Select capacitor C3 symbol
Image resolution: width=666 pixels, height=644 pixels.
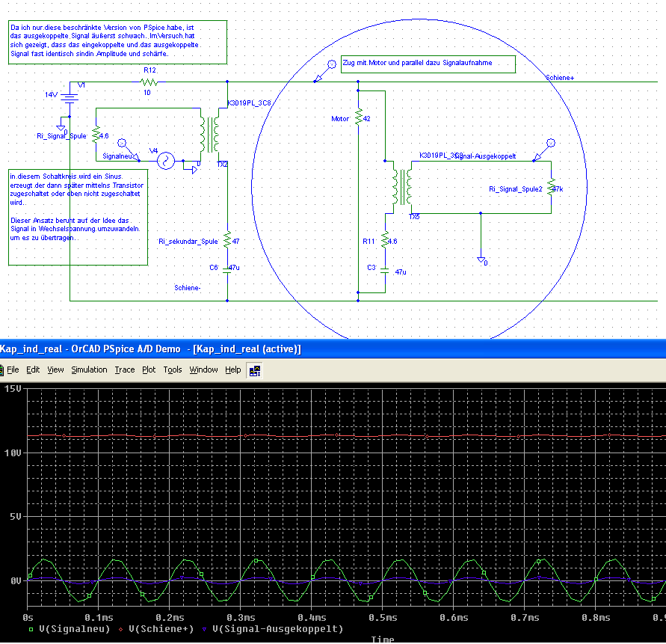click(385, 270)
